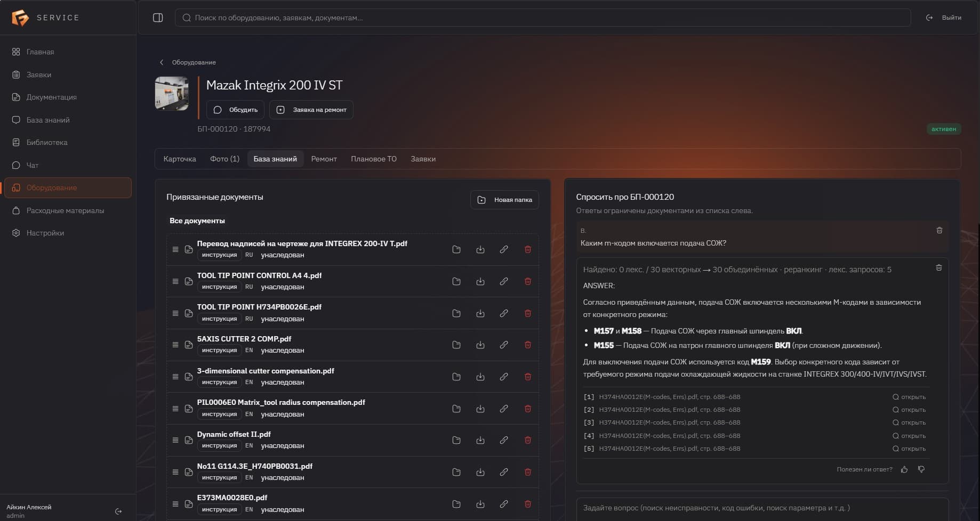This screenshot has height=521, width=980.
Task: Switch to the Плановое ТО tab
Action: click(x=374, y=159)
